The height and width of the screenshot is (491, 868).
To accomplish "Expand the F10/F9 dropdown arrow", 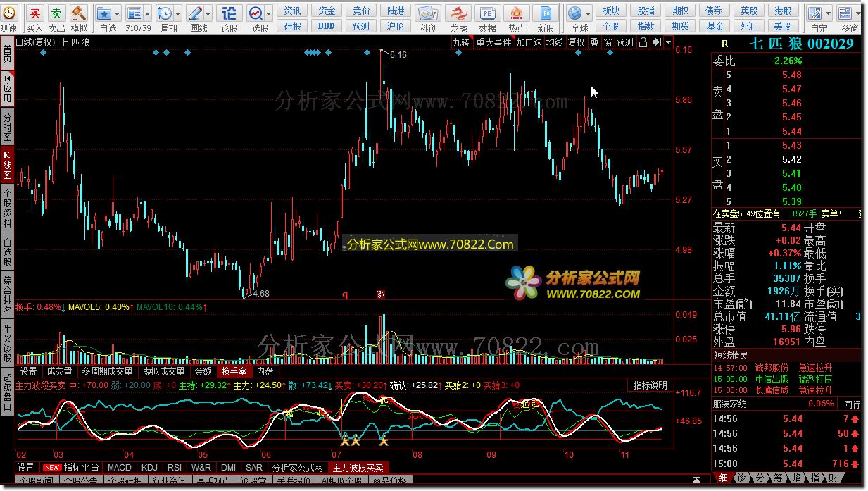I will (x=147, y=13).
